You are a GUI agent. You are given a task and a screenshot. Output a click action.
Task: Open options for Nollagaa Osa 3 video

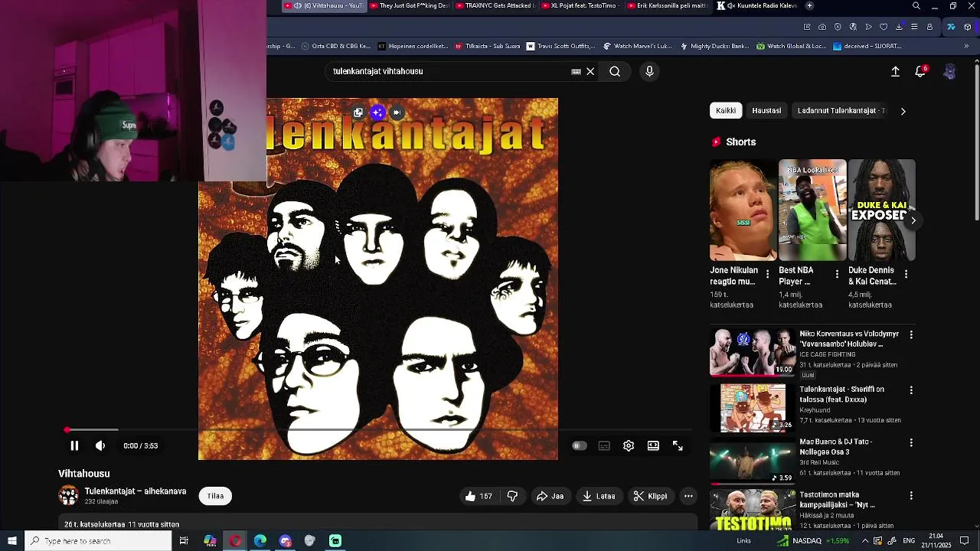point(911,443)
